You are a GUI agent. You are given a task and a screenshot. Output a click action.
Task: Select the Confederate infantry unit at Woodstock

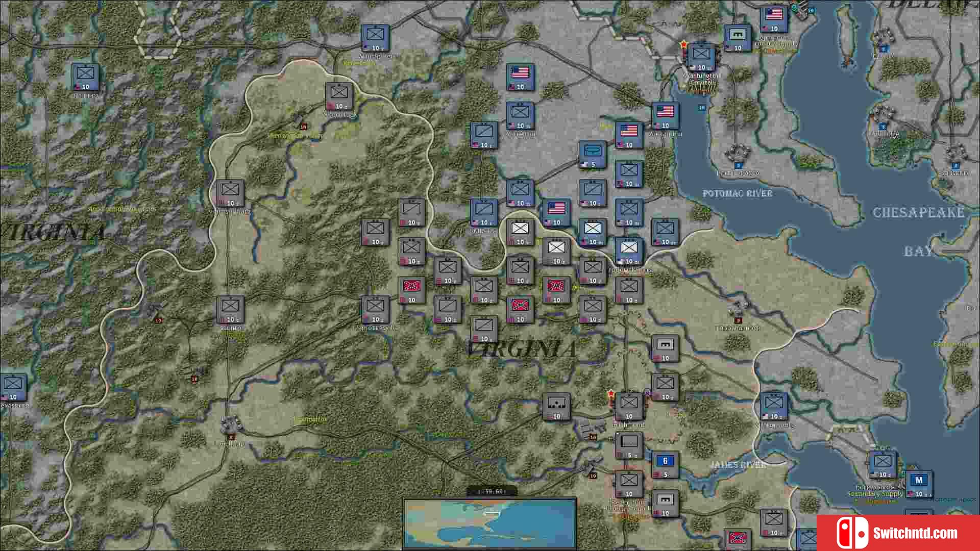[x=339, y=96]
